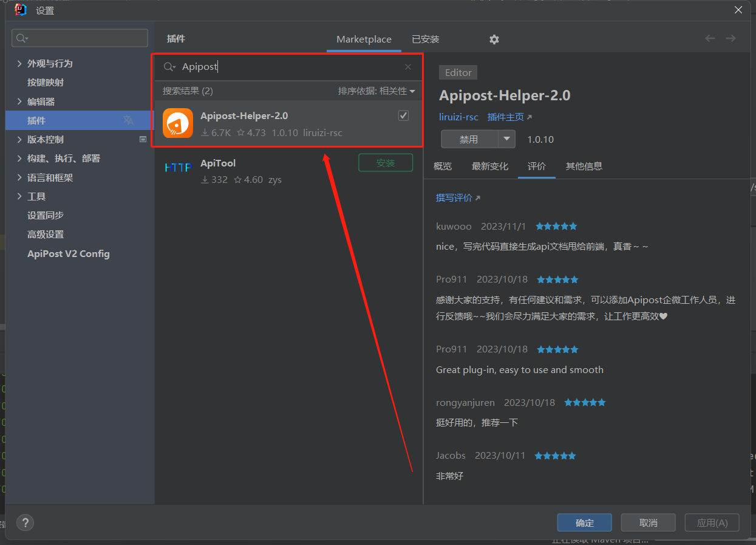Click the help question mark button

click(x=25, y=523)
